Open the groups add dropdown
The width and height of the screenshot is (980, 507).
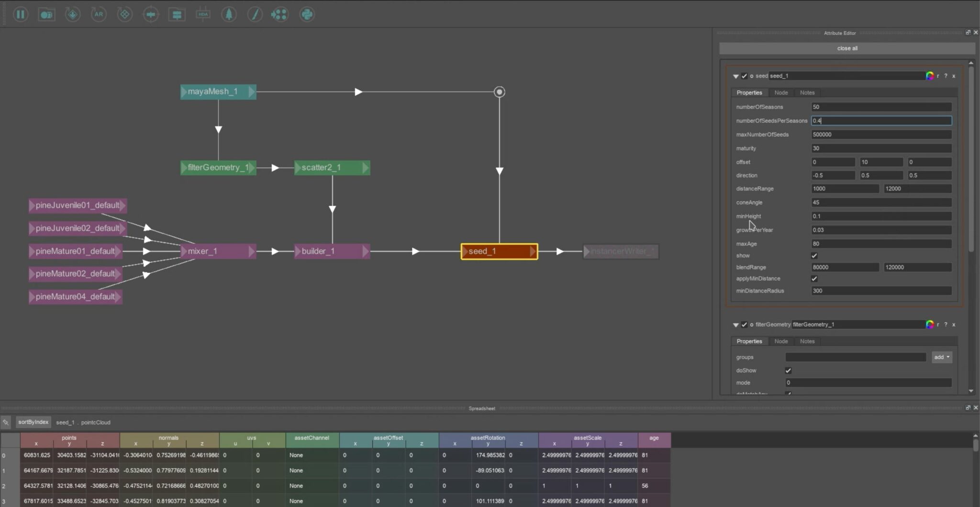coord(941,357)
